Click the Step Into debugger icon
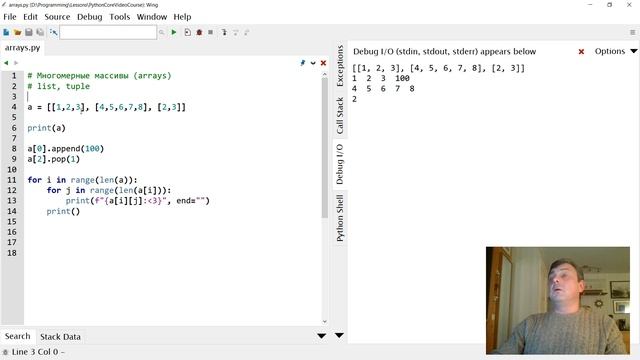This screenshot has height=360, width=640. 224,32
